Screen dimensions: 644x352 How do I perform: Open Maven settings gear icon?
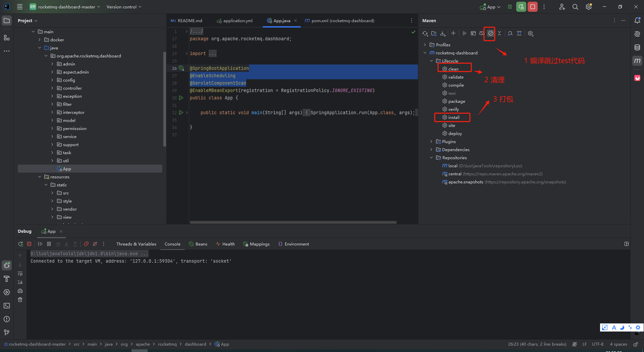530,33
